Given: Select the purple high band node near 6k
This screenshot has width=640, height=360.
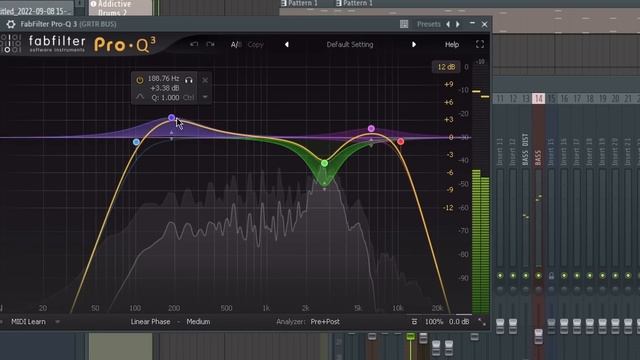Looking at the screenshot, I should 371,129.
